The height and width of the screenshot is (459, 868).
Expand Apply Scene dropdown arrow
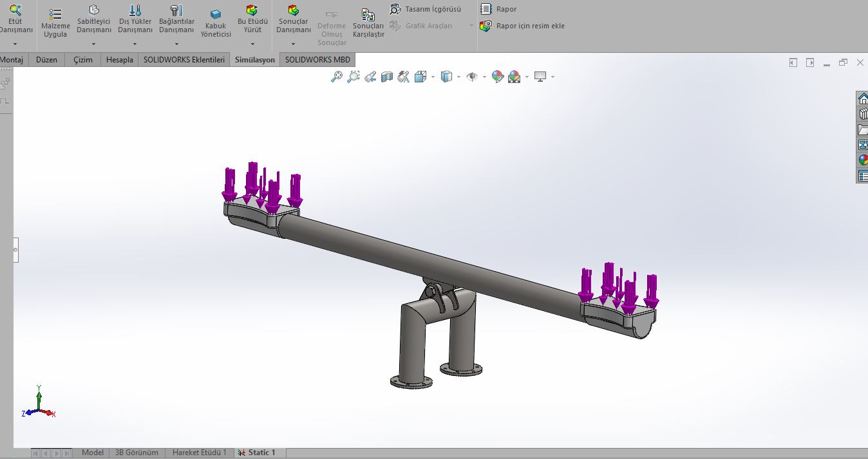pos(527,77)
